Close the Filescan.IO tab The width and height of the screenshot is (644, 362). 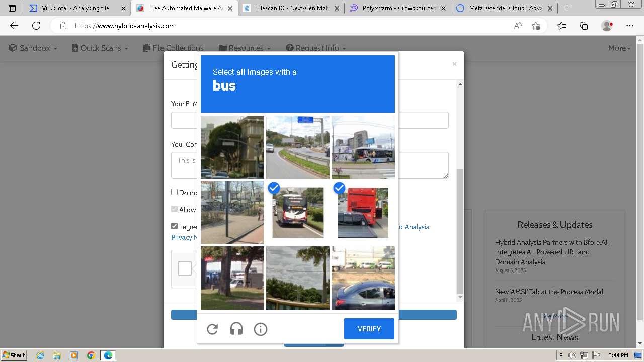[338, 8]
